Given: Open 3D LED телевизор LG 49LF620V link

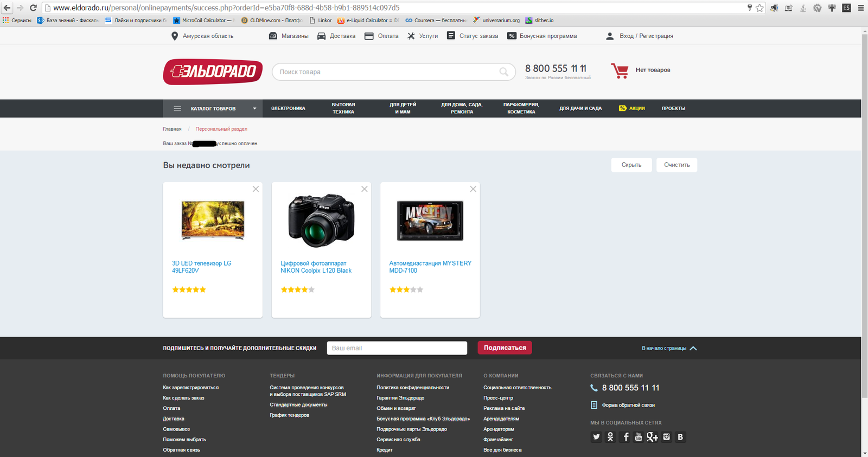Looking at the screenshot, I should click(202, 267).
